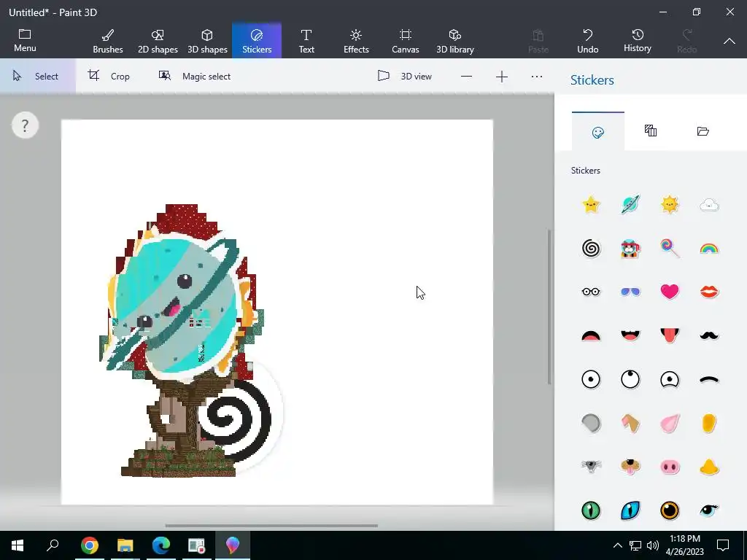Open Chrome from the taskbar
The height and width of the screenshot is (560, 747).
tap(90, 545)
